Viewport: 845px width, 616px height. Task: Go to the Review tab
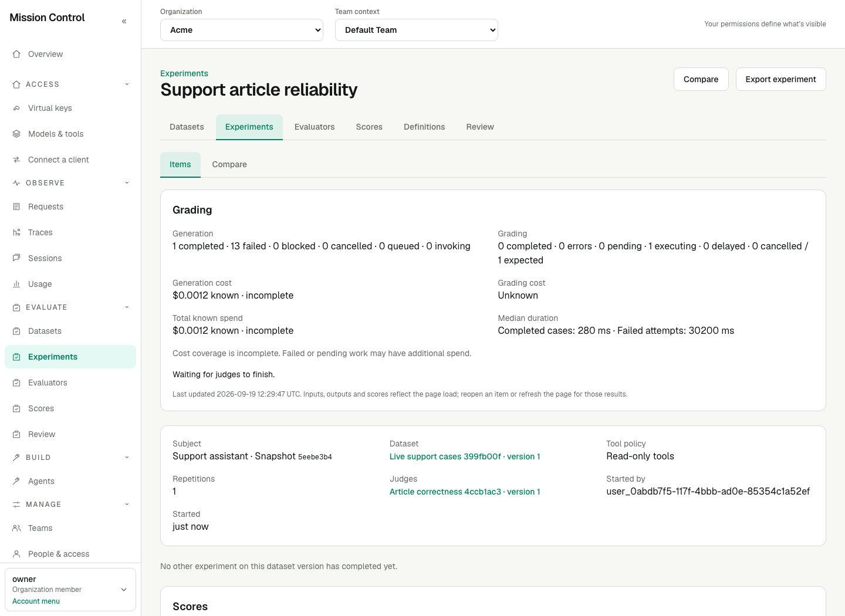coord(480,127)
